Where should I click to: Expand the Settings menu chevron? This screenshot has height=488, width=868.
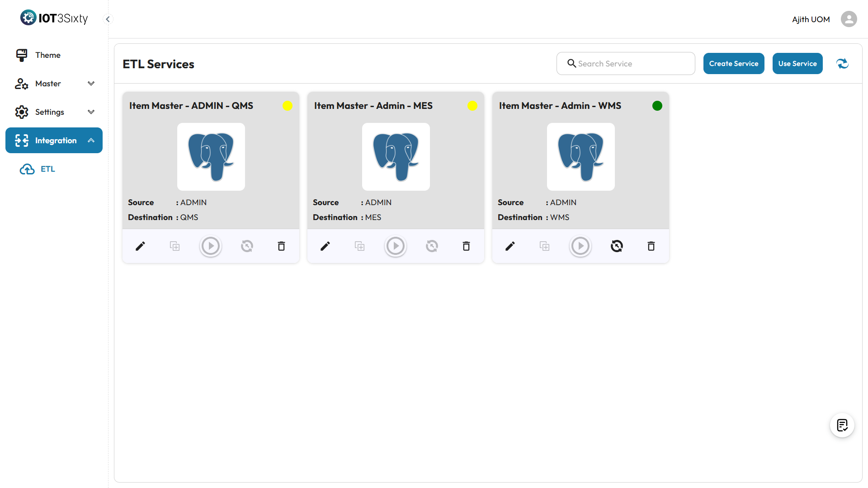point(91,112)
